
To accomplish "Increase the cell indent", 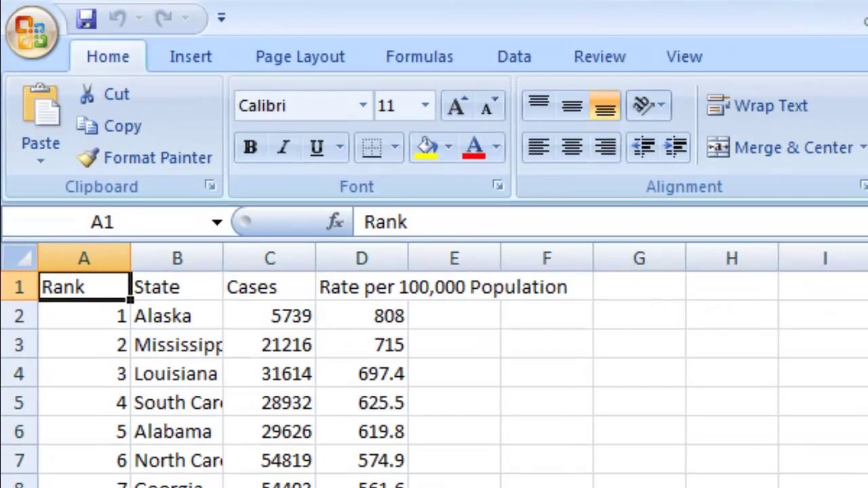I will pos(675,147).
